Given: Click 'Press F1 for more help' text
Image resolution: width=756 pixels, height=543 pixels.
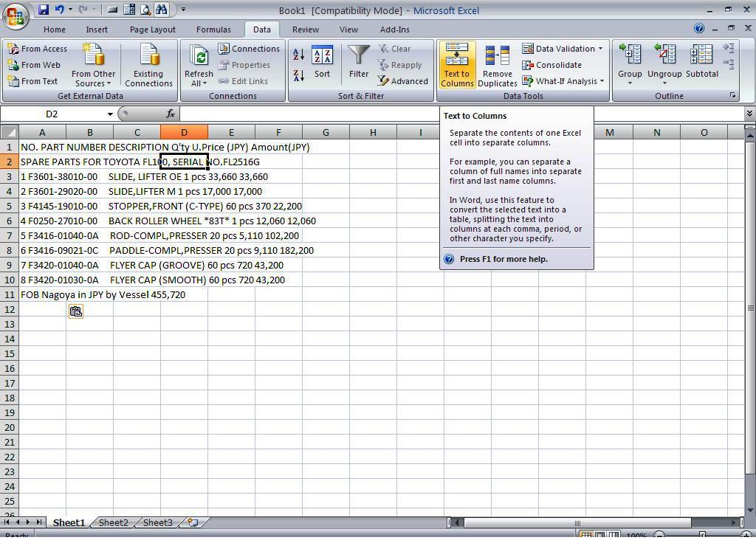Looking at the screenshot, I should tap(504, 259).
